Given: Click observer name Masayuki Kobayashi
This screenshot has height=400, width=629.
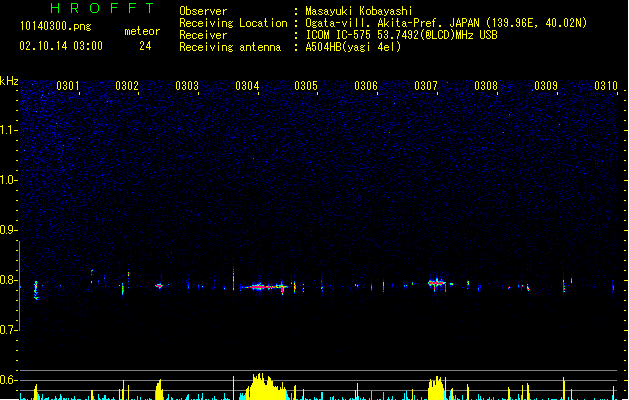Looking at the screenshot, I should (x=359, y=11).
